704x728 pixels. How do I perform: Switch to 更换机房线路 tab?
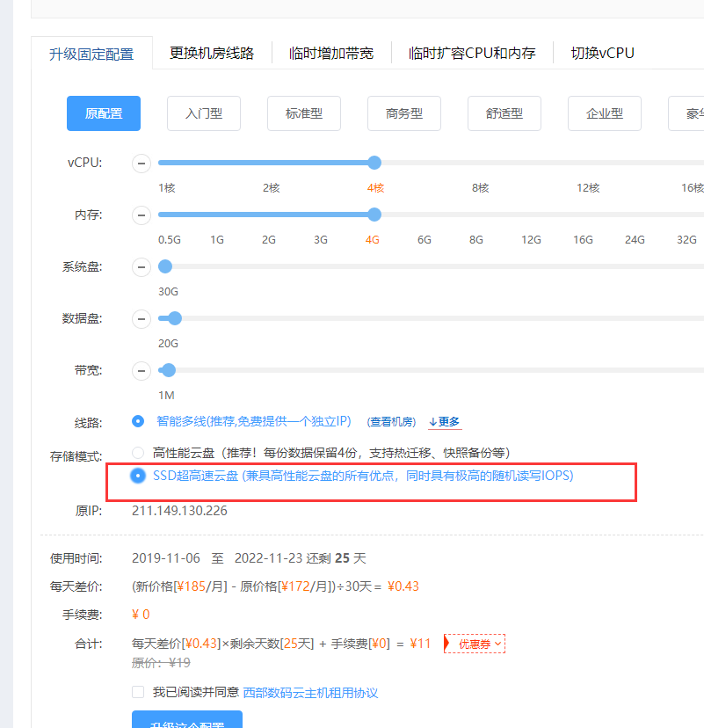(212, 53)
